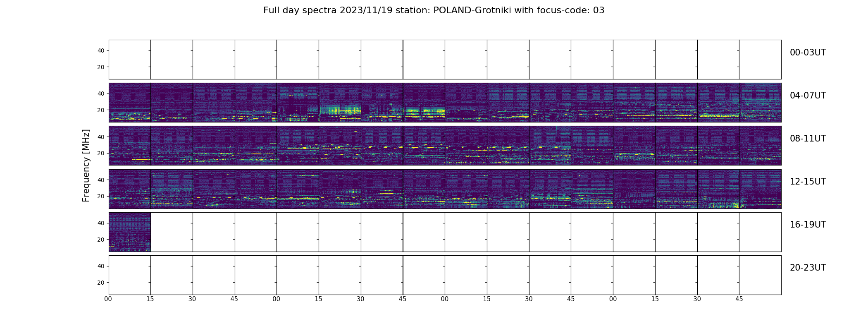868x331 pixels.
Task: Open the 07:45-08:00 spectrogram in the 04-07UT row
Action: (x=761, y=103)
